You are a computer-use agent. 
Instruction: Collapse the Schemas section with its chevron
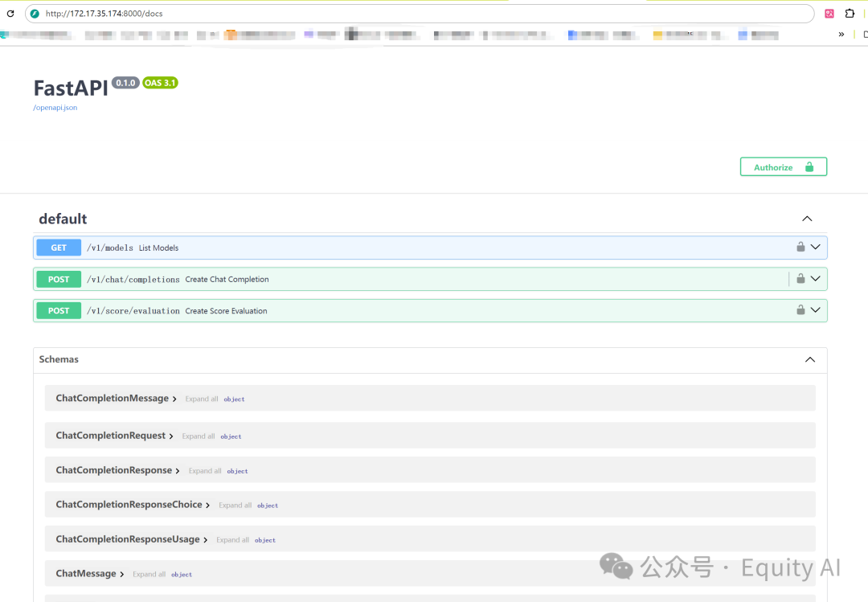point(810,360)
